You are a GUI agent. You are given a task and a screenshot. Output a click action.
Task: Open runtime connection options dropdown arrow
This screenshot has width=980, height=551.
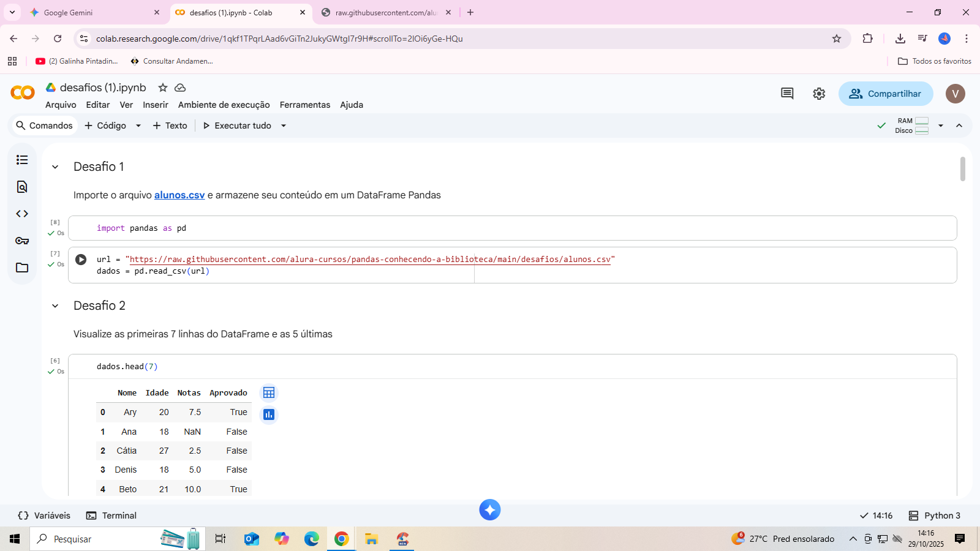coord(941,126)
